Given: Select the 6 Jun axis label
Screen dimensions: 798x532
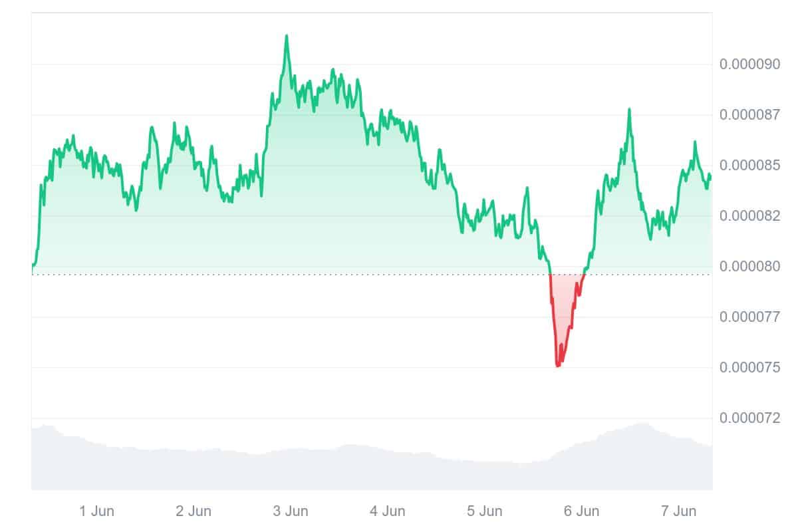Looking at the screenshot, I should [582, 511].
